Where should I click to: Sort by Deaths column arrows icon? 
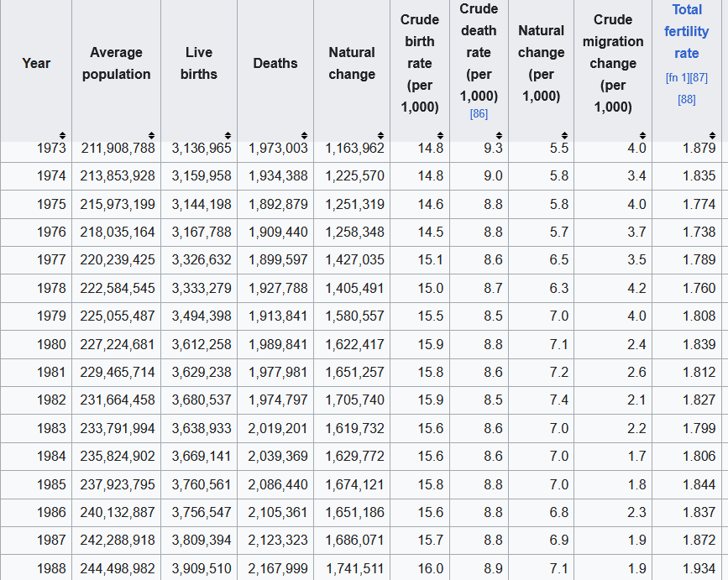tap(304, 135)
